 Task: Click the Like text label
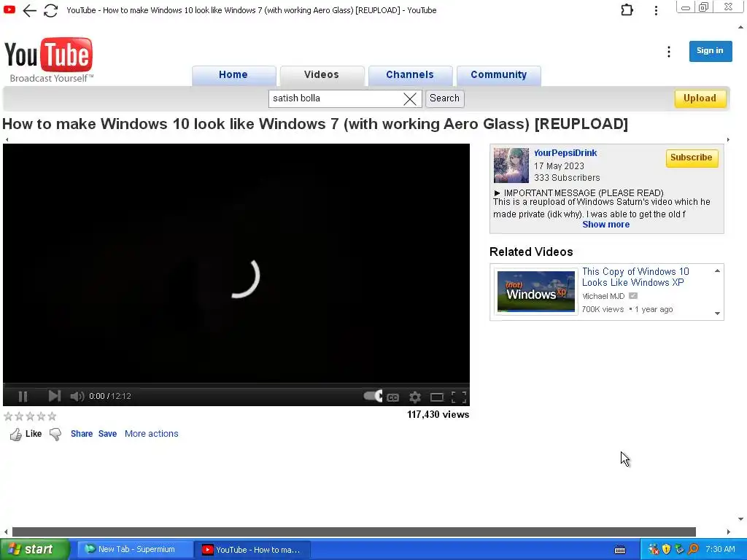pyautogui.click(x=34, y=434)
